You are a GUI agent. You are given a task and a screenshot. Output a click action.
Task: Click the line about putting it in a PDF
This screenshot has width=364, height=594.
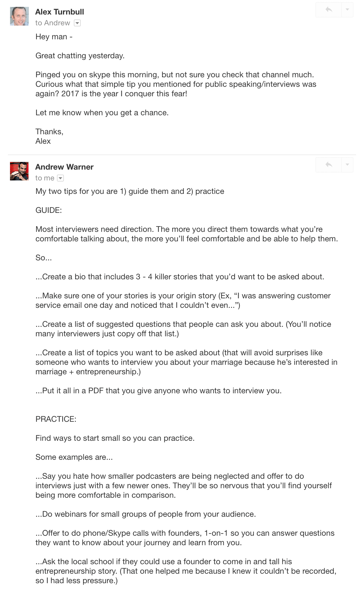coord(159,391)
